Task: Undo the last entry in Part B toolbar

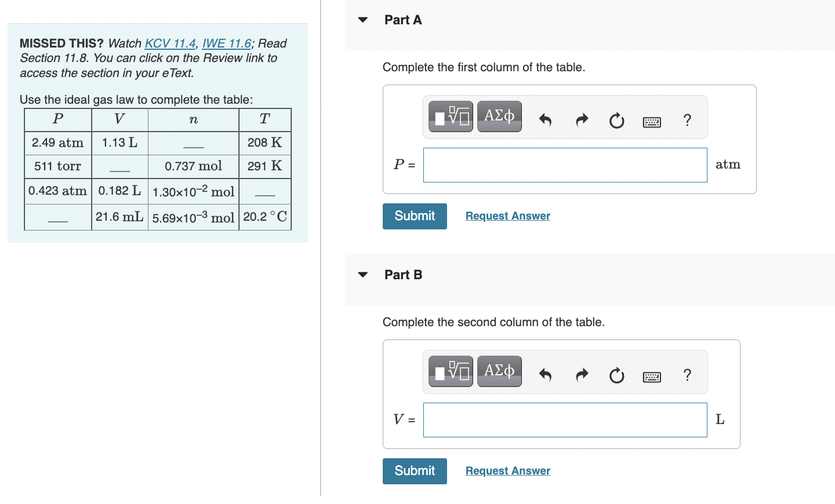Action: pyautogui.click(x=545, y=375)
